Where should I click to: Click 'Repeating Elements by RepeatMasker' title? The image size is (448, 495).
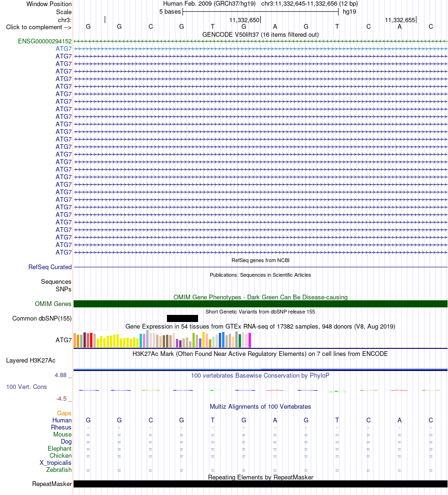(260, 477)
